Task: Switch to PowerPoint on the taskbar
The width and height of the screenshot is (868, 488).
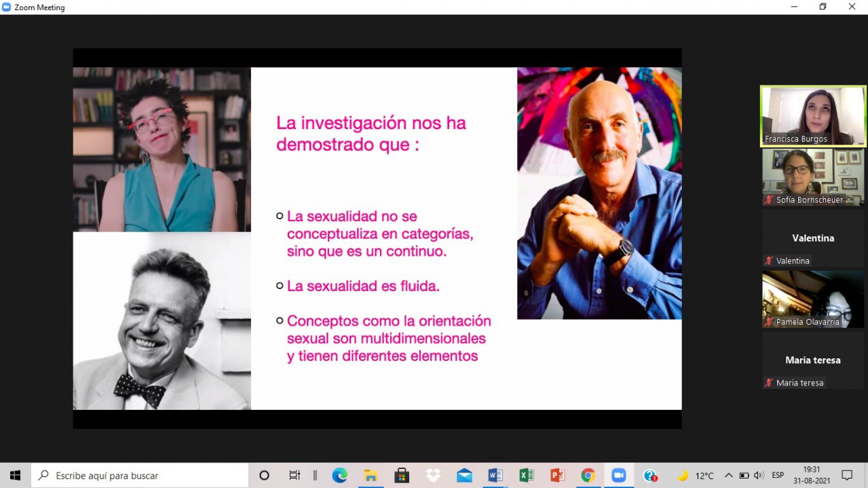Action: [558, 475]
